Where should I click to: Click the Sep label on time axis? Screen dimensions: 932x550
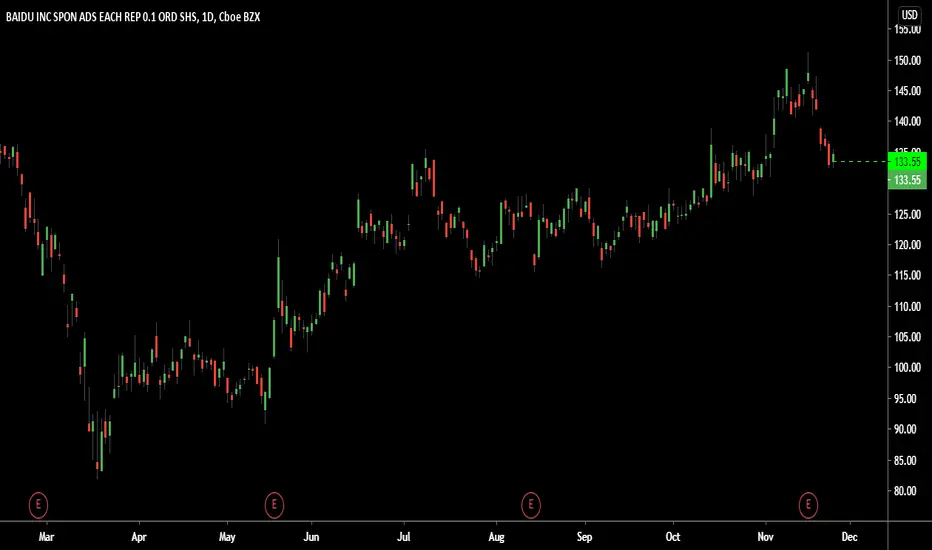[x=584, y=537]
